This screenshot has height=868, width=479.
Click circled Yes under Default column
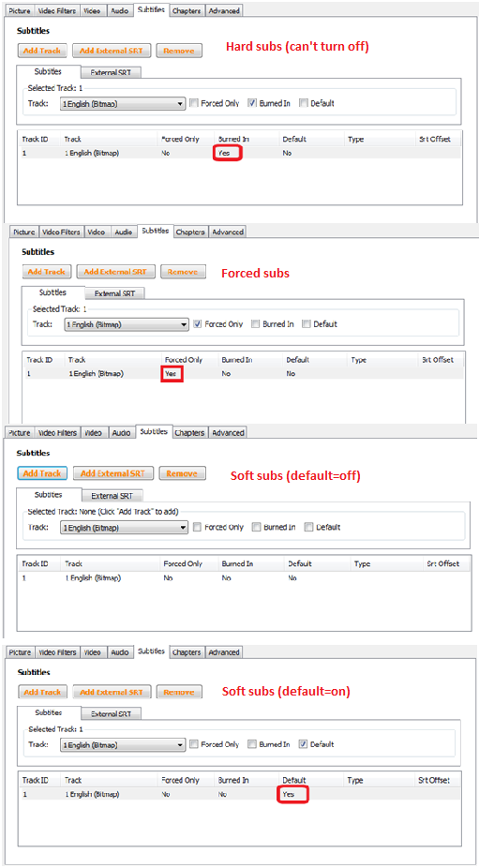click(292, 794)
